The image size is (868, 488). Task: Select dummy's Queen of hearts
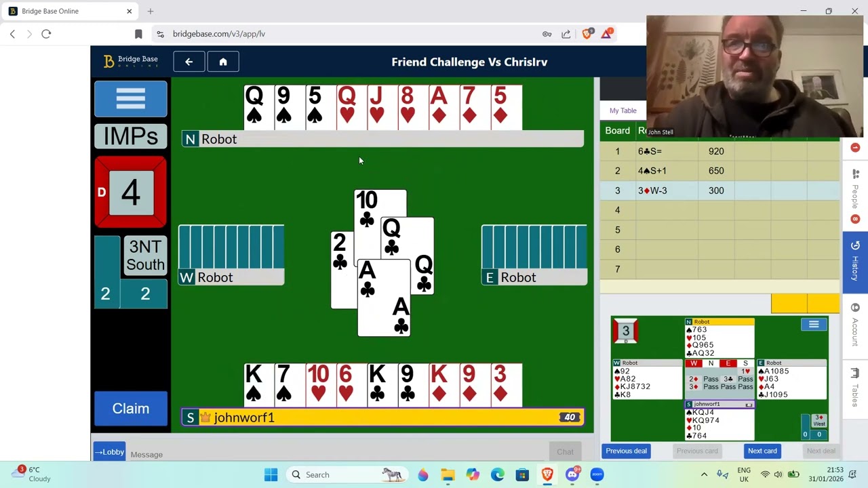pos(351,107)
